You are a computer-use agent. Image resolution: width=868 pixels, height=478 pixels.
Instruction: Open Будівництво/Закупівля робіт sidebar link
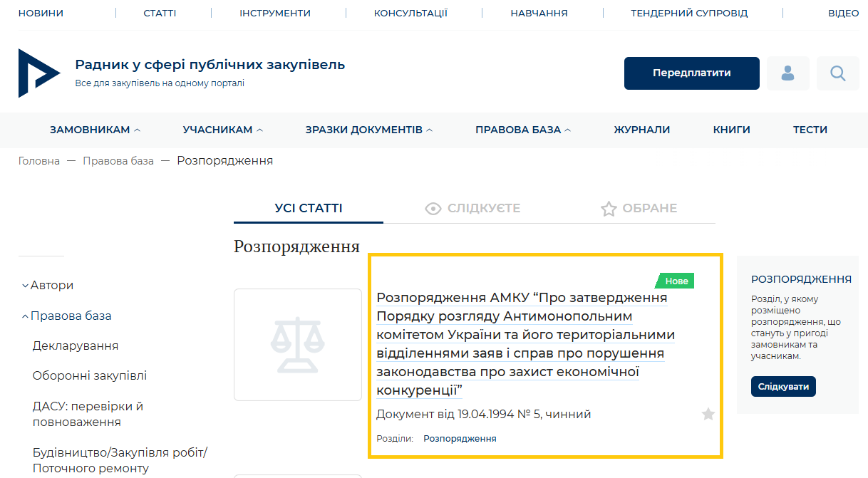[120, 460]
